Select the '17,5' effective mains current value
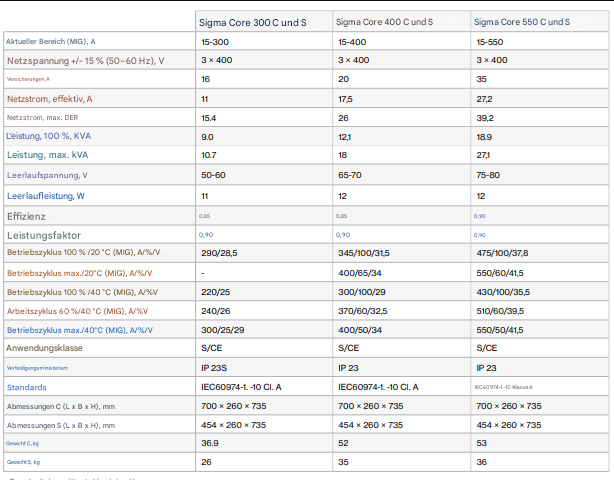The height and width of the screenshot is (480, 614). (x=345, y=99)
